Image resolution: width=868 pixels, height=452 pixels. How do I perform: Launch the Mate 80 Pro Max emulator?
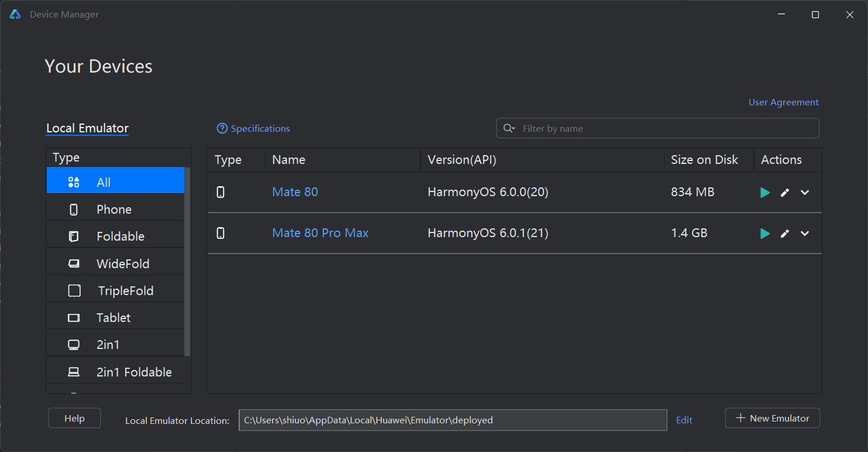tap(764, 234)
